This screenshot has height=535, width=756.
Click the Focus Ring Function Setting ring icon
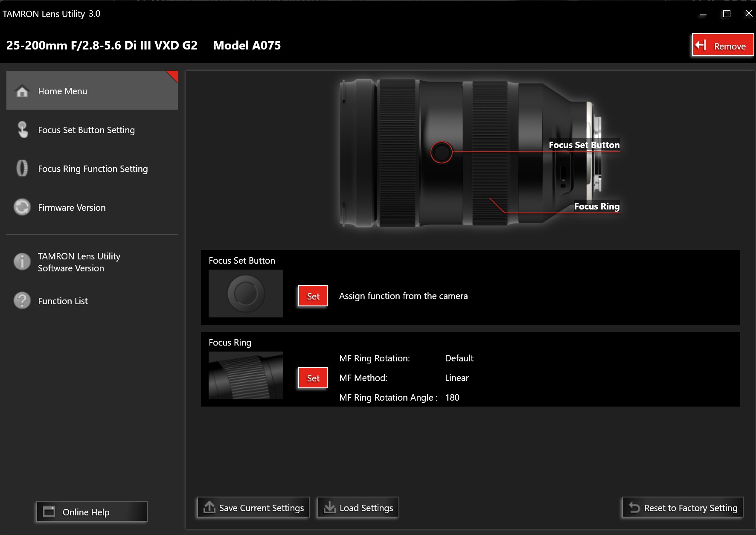point(22,169)
